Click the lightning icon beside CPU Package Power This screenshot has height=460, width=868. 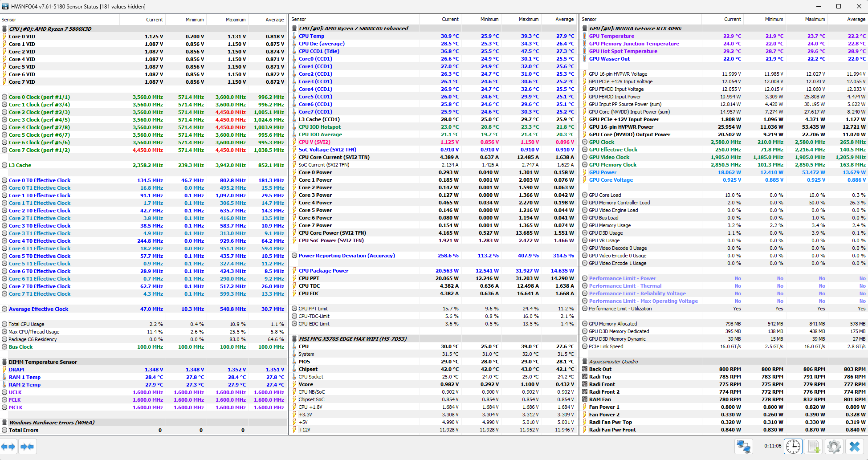[294, 271]
